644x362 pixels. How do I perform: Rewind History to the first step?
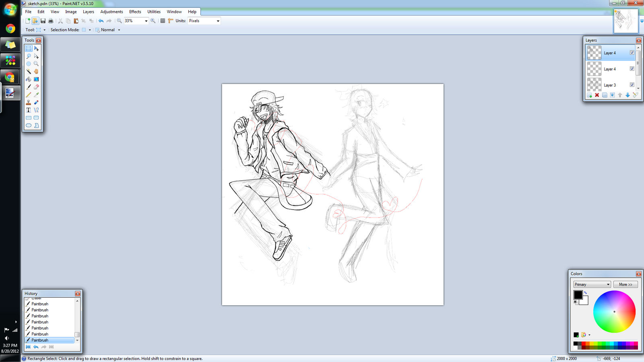(28, 347)
